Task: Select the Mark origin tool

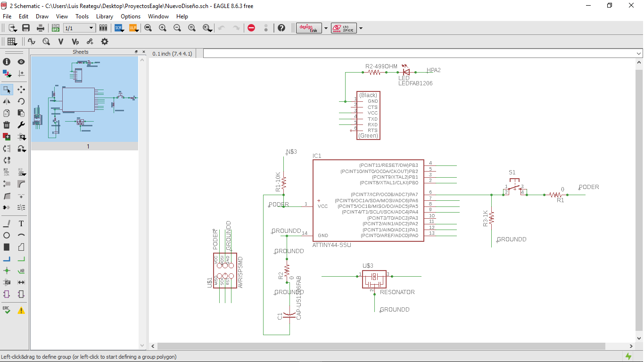Action: (x=21, y=74)
